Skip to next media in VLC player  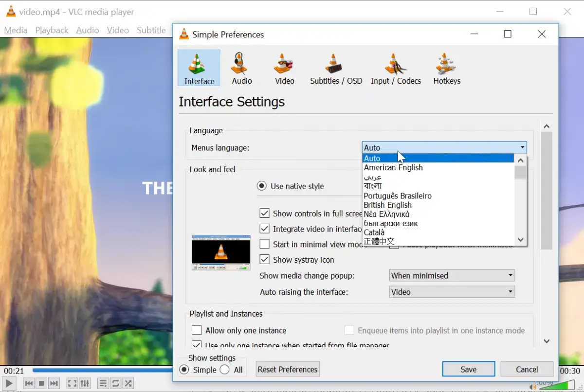(x=54, y=383)
